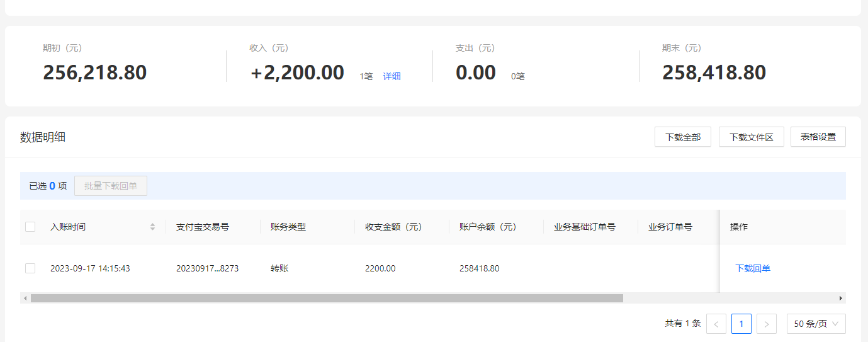Viewport: 868px width, 342px height.
Task: Click the 共有 1 条 total count text
Action: coord(683,324)
